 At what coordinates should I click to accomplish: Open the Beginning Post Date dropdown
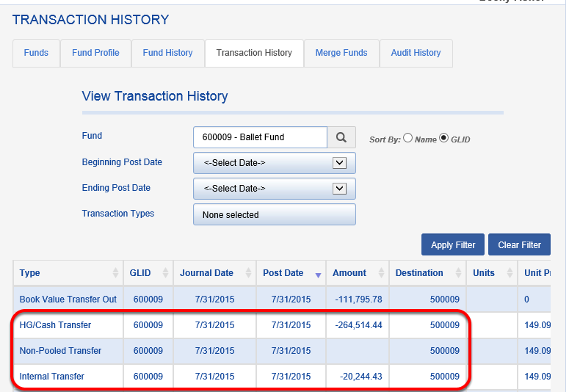point(275,163)
